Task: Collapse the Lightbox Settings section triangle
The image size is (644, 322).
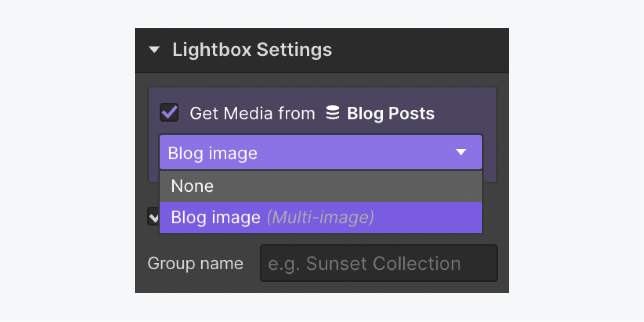Action: [x=154, y=50]
